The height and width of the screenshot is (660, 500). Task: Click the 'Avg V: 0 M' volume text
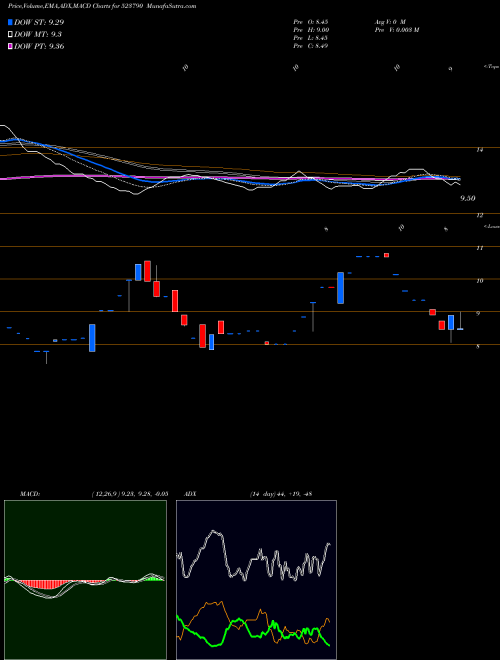pyautogui.click(x=390, y=21)
